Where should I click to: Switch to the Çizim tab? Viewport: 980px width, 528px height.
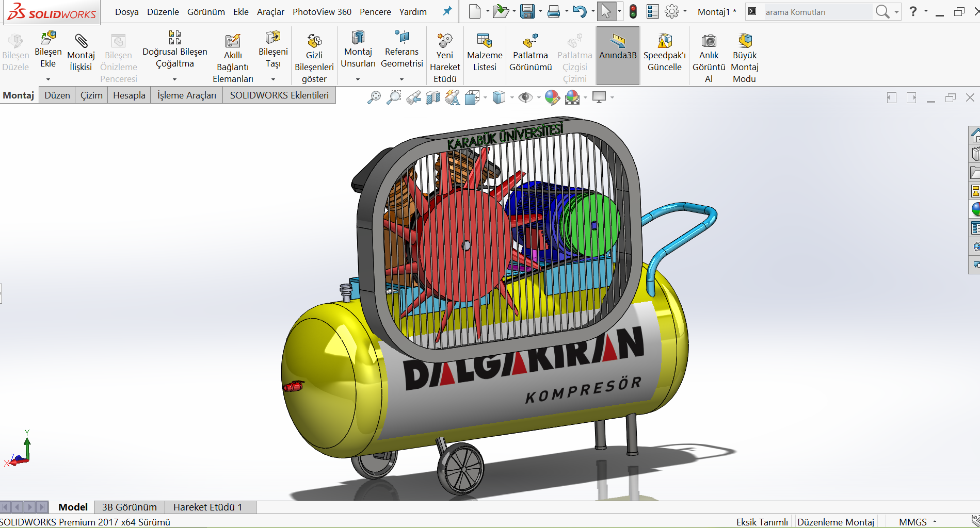click(x=91, y=95)
